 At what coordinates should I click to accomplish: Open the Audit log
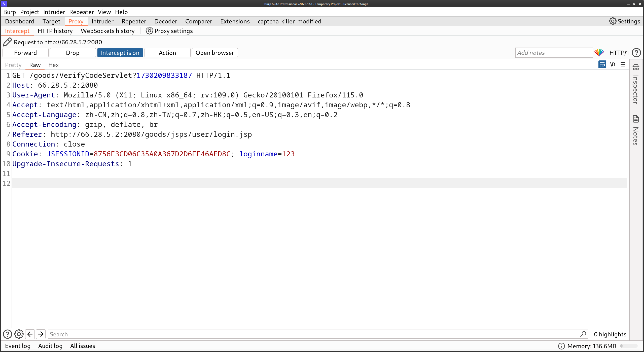tap(50, 346)
